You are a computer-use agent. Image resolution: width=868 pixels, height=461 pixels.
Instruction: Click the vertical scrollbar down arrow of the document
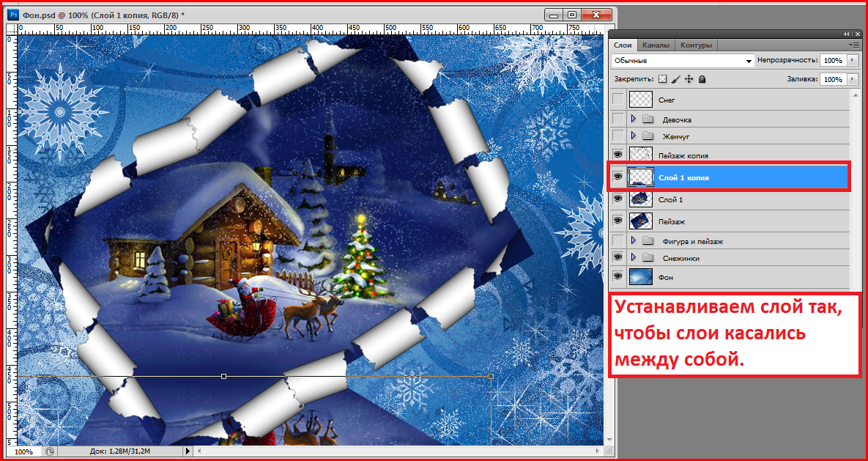[x=608, y=441]
